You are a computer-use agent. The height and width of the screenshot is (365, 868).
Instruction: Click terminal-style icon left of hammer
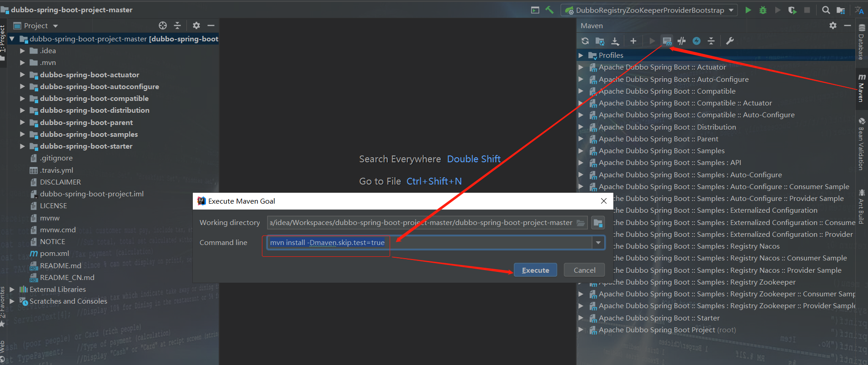point(535,10)
